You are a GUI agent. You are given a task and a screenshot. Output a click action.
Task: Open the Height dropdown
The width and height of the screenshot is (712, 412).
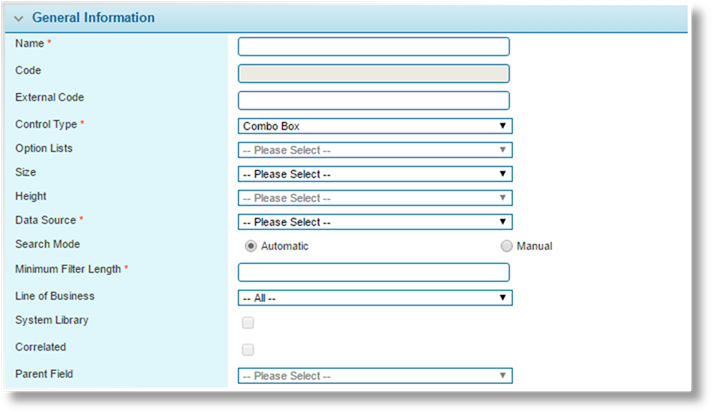tap(375, 198)
